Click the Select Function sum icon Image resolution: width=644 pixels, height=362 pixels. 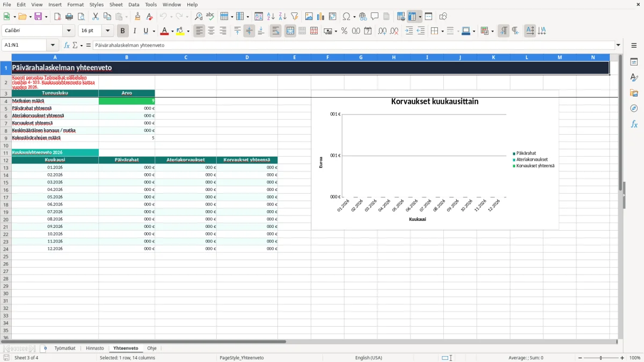pos(75,45)
